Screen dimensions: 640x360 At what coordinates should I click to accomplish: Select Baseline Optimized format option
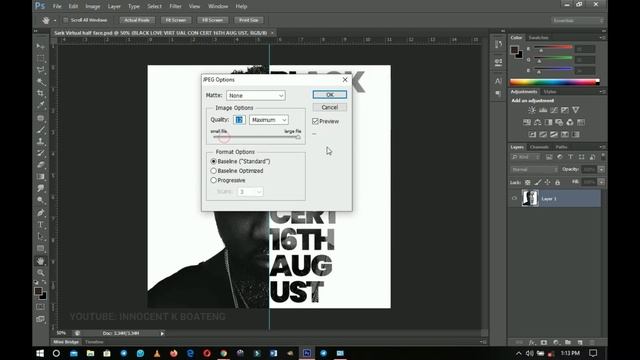pyautogui.click(x=213, y=171)
